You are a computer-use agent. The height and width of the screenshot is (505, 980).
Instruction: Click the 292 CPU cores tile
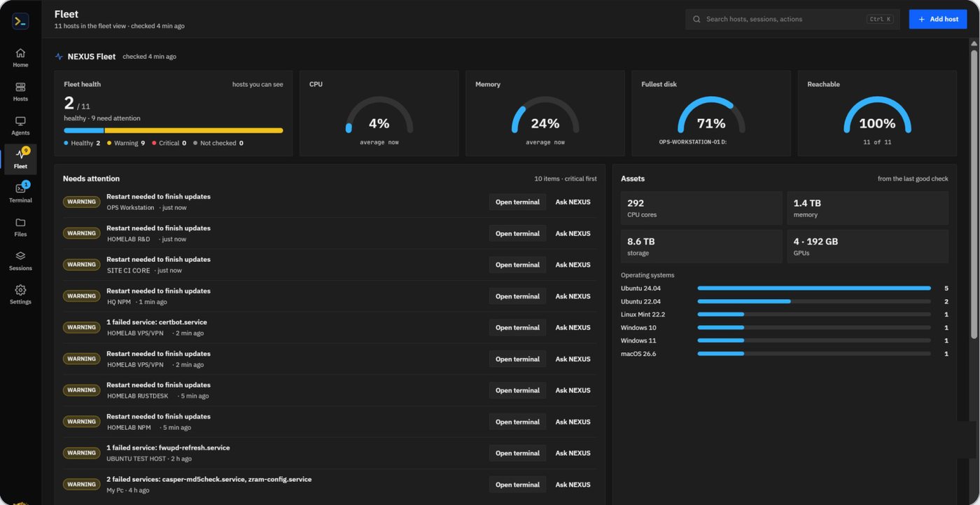(x=701, y=208)
